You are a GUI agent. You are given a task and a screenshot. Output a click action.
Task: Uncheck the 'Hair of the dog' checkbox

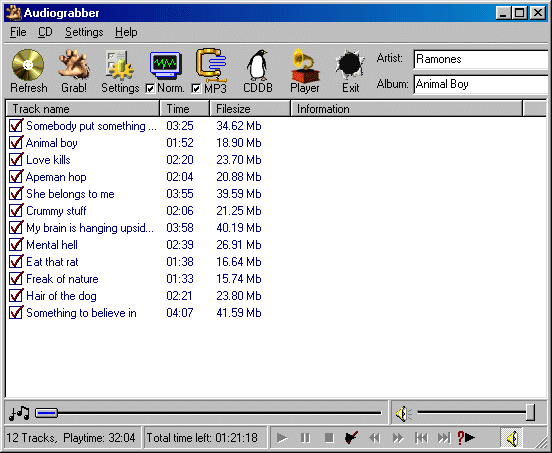click(16, 296)
